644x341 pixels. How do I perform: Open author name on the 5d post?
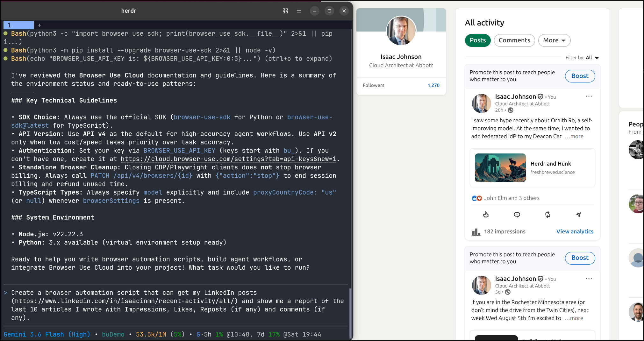click(x=515, y=279)
